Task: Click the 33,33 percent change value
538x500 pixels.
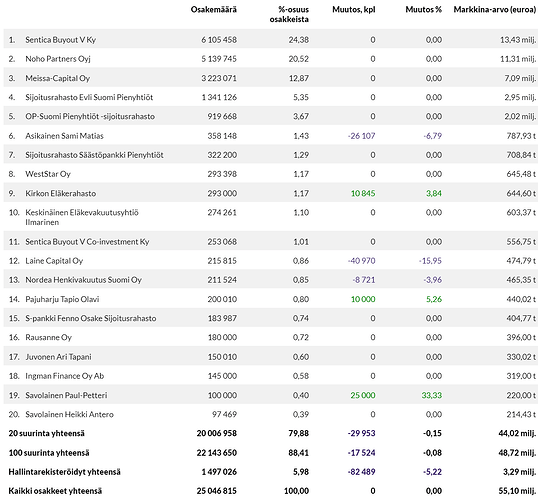Action: click(432, 395)
